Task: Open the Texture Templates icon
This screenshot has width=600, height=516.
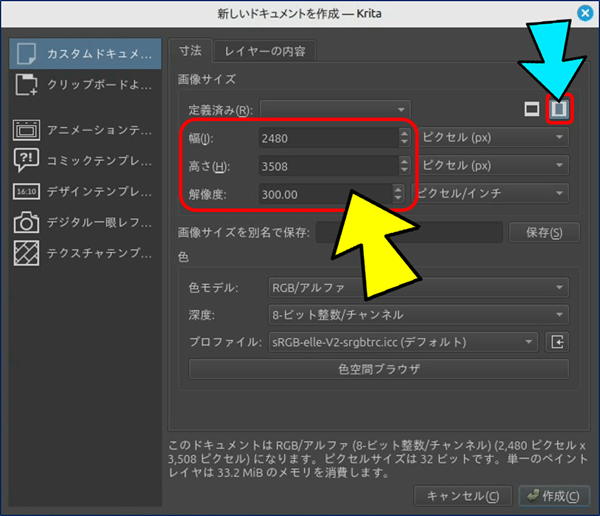Action: [x=27, y=254]
